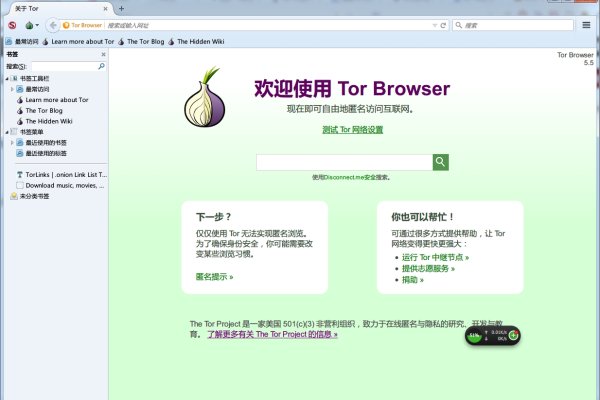Click the green search button on the page
Viewport: 600px width, 400px height.
coord(440,162)
